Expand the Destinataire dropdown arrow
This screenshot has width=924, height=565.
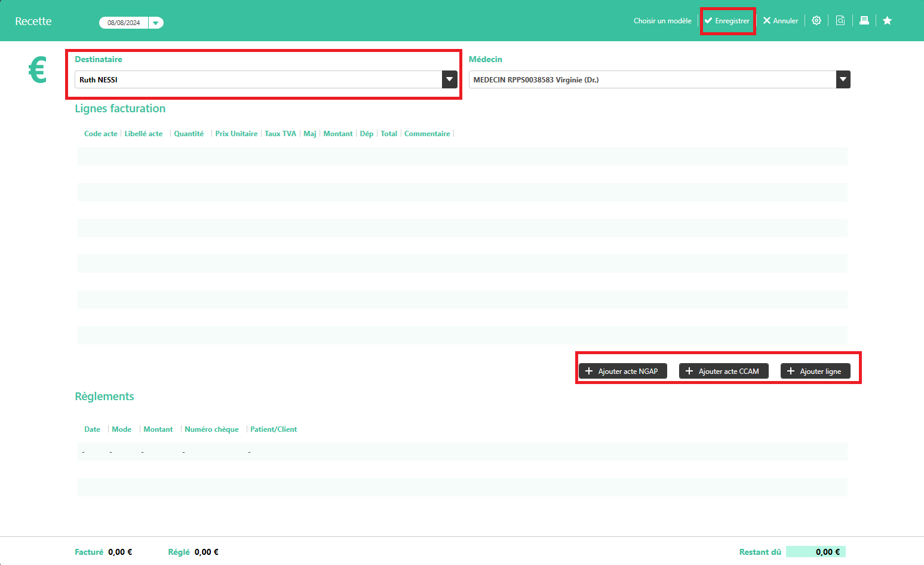pos(449,79)
